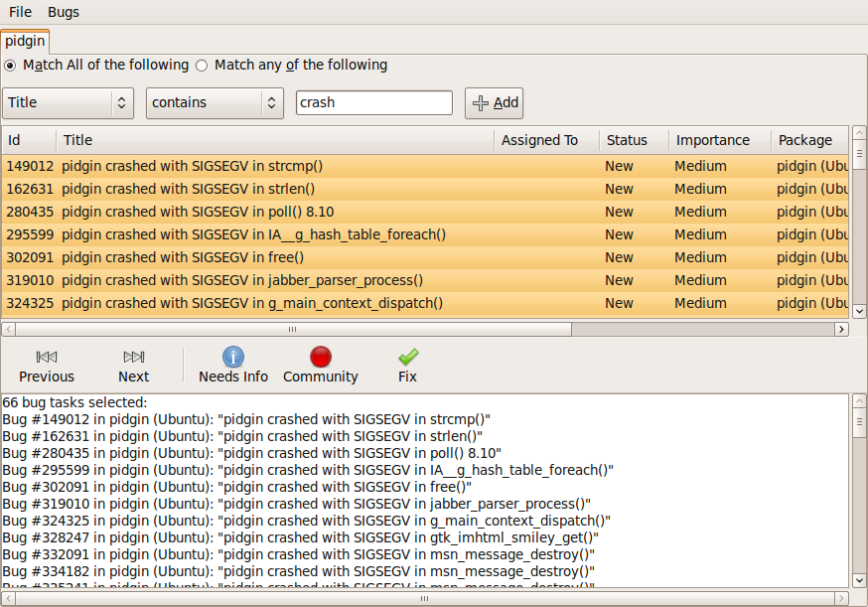Image resolution: width=868 pixels, height=607 pixels.
Task: Click the Bug #332091 msn_message_destroy line
Action: coord(298,554)
